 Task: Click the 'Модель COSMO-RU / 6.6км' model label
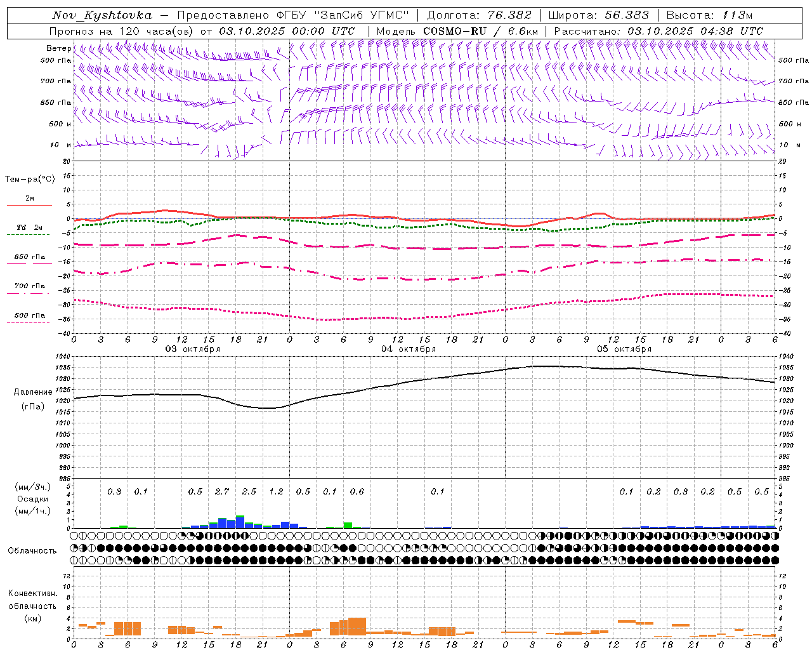[x=457, y=31]
